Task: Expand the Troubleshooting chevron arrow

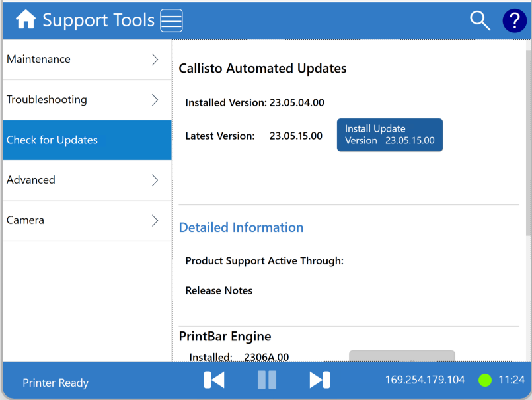Action: click(155, 100)
